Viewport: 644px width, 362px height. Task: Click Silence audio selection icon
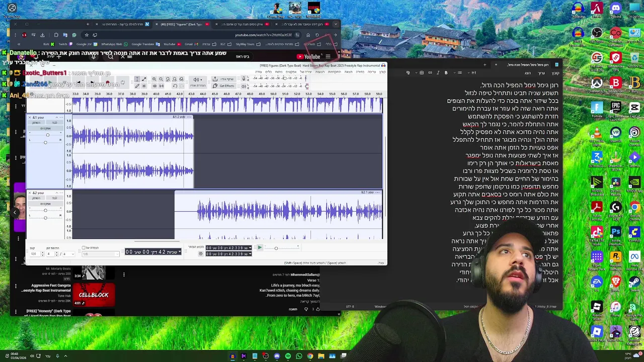162,86
